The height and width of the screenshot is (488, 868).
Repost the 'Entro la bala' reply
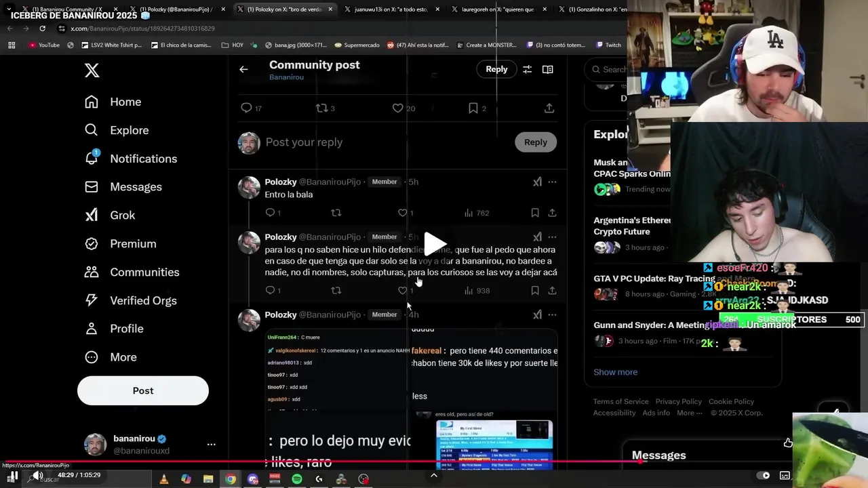[x=336, y=213]
